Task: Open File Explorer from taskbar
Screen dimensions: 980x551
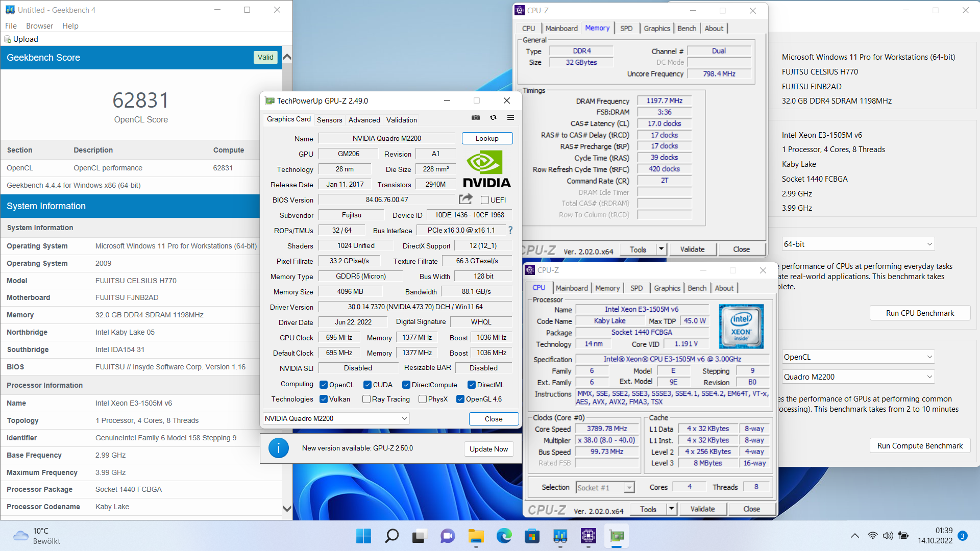Action: click(x=476, y=536)
